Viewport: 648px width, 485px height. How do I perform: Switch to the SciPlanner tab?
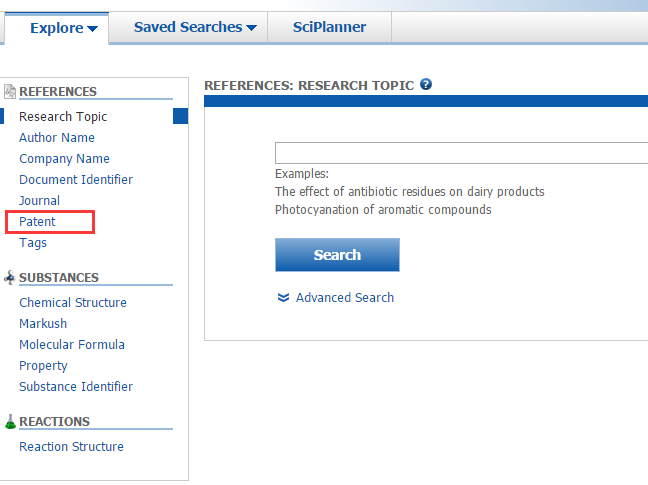coord(329,27)
